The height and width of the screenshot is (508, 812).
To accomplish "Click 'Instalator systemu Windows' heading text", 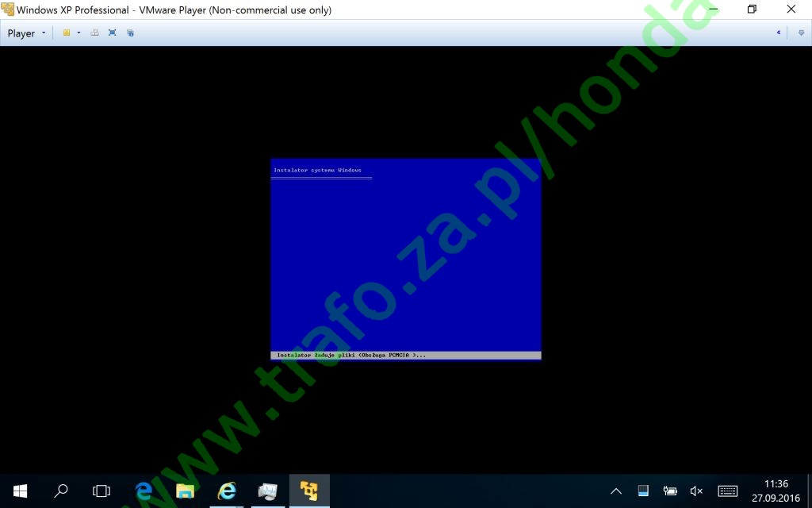I will pos(317,170).
